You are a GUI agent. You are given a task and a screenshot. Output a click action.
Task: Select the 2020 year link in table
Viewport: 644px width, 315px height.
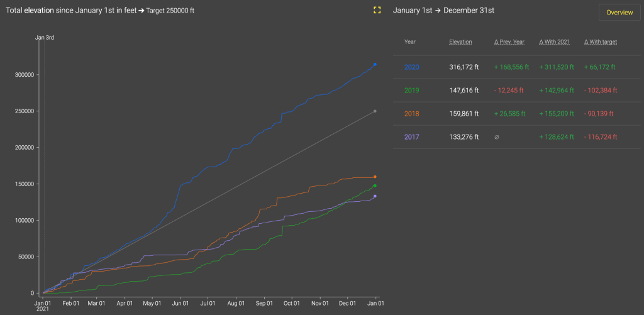point(411,67)
